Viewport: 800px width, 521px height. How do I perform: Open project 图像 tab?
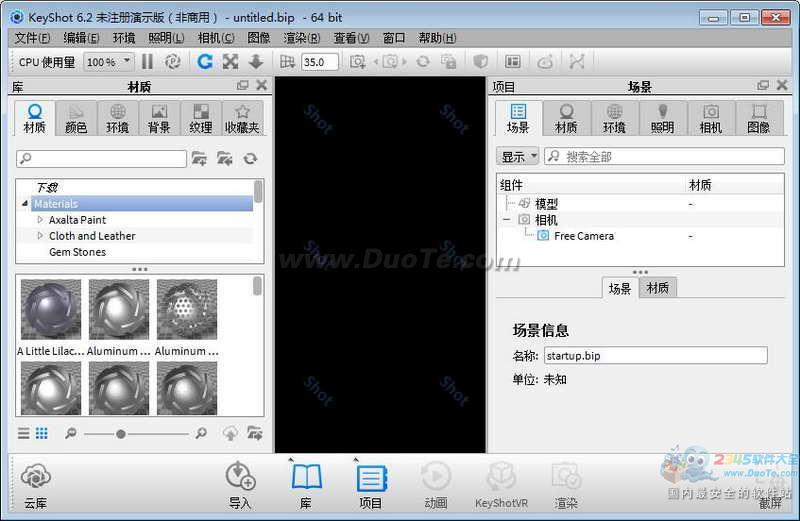759,118
